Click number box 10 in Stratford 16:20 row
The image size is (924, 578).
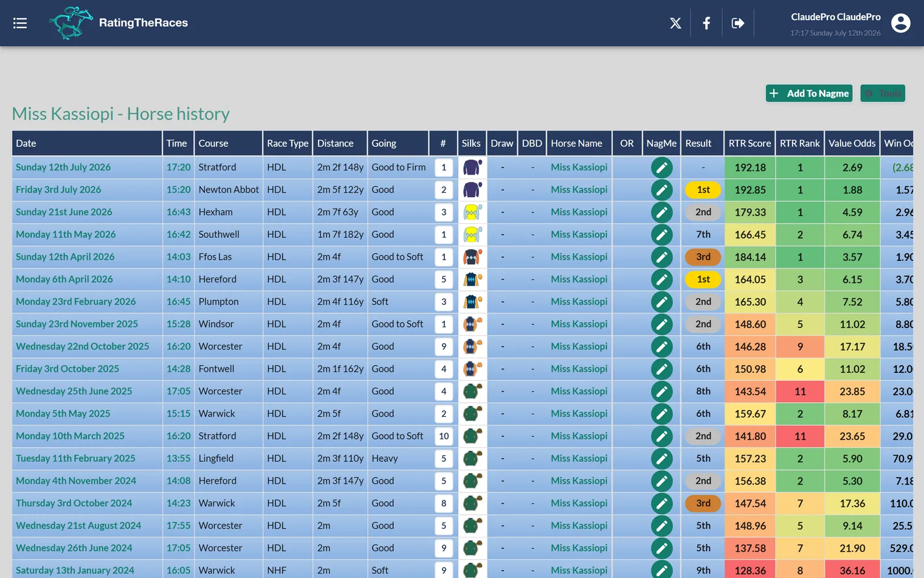coord(444,436)
